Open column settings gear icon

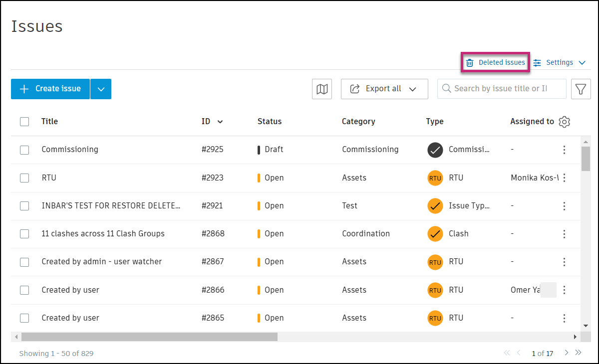coord(565,122)
